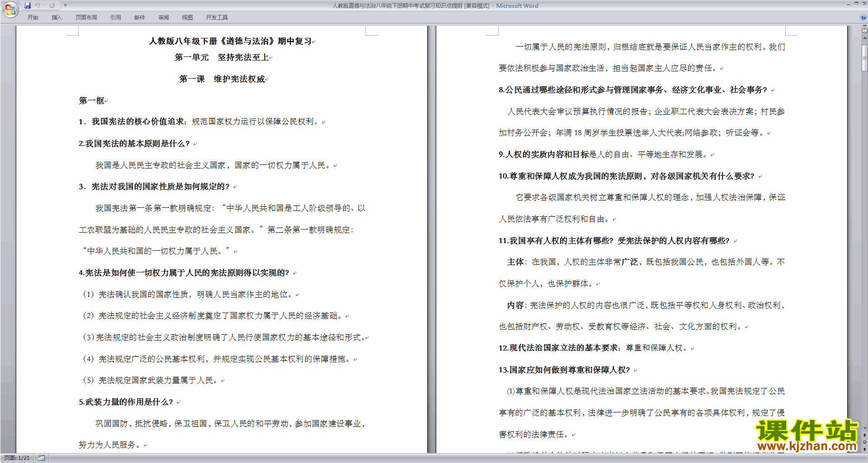Image resolution: width=868 pixels, height=463 pixels.
Task: Restore down the Word window
Action: (856, 4)
